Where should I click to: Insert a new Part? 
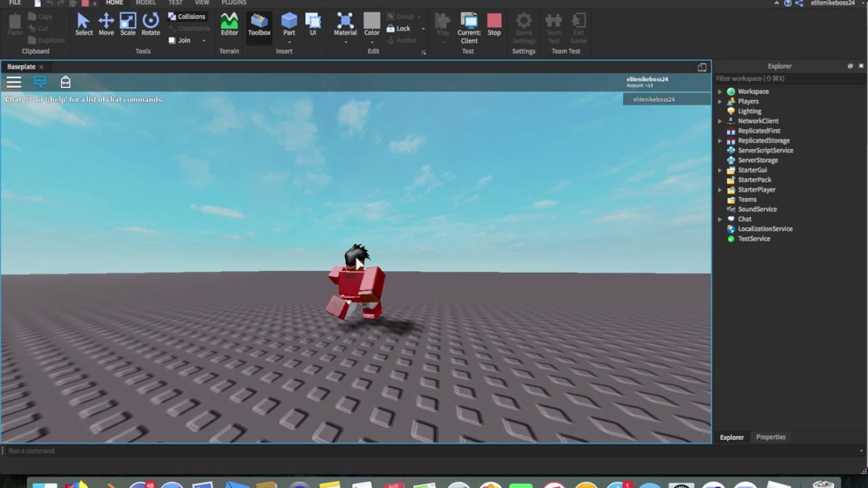point(289,24)
